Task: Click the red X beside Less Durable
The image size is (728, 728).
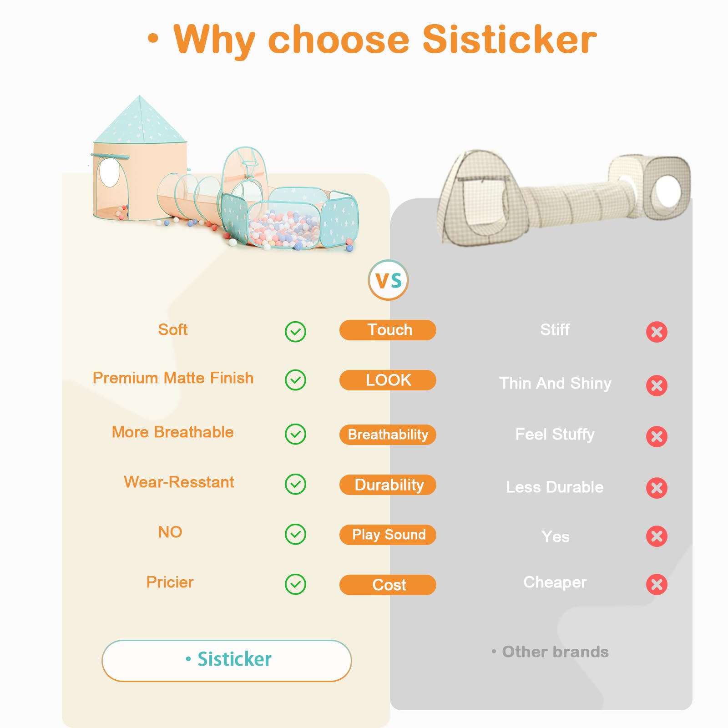Action: [x=657, y=488]
